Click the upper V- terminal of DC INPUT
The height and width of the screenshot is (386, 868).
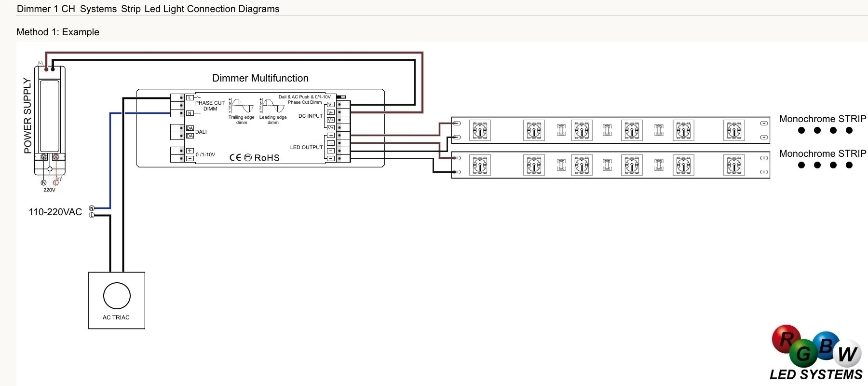tap(331, 104)
